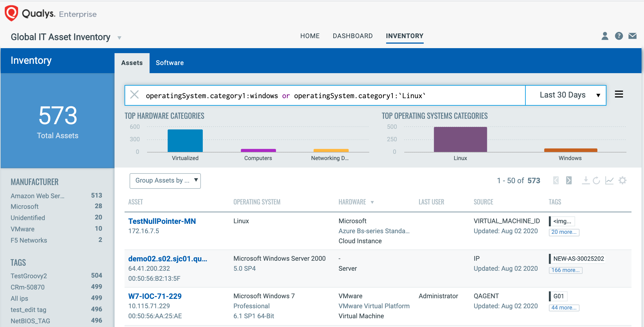Open asset W7-IOC-71-229

click(x=155, y=296)
